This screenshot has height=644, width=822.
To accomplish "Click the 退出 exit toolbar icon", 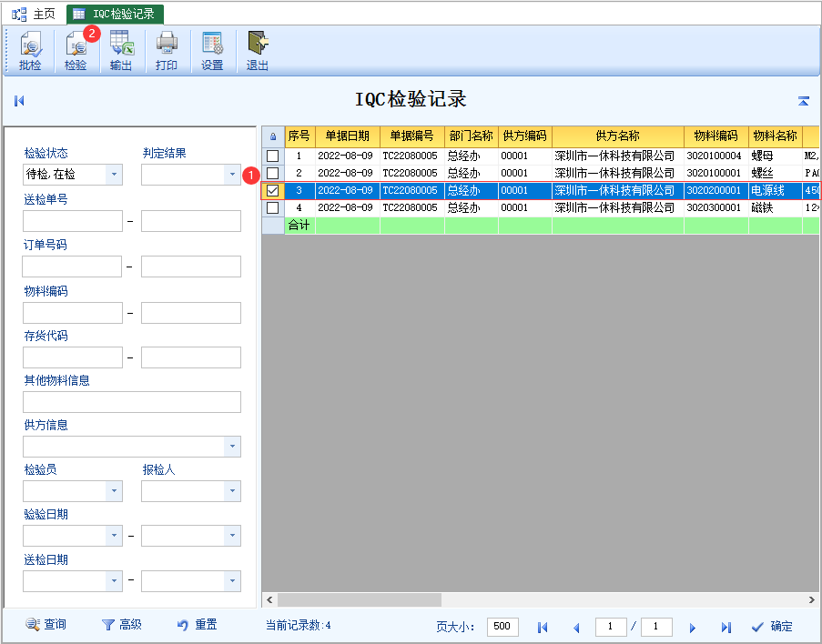I will pyautogui.click(x=258, y=51).
